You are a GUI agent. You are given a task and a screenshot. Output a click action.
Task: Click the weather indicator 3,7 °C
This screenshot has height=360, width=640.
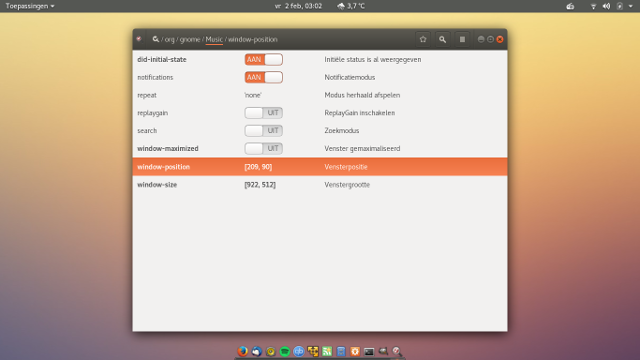(351, 6)
